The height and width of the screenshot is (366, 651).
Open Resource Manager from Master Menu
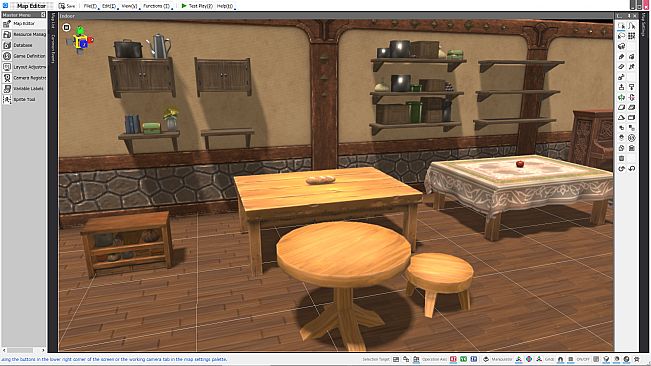click(24, 34)
